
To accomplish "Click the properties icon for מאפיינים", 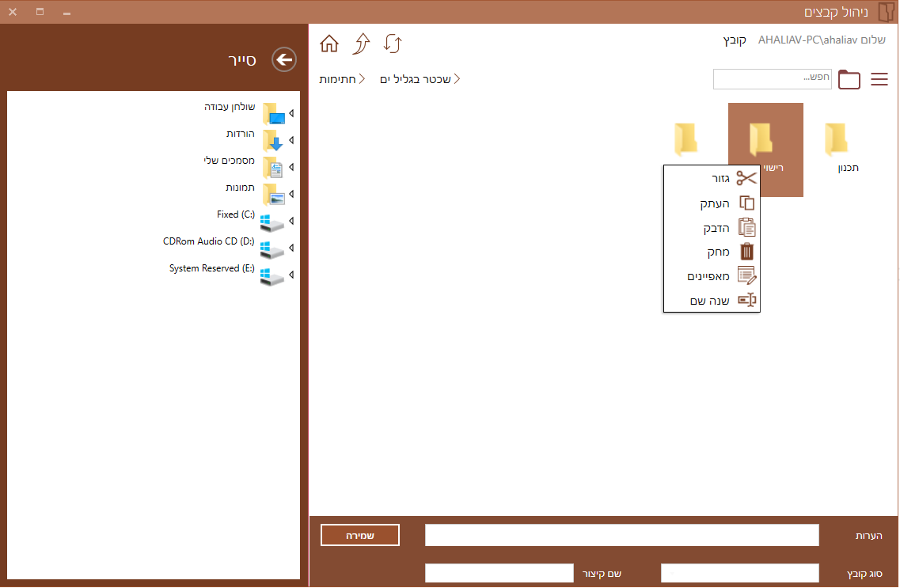I will coord(746,276).
